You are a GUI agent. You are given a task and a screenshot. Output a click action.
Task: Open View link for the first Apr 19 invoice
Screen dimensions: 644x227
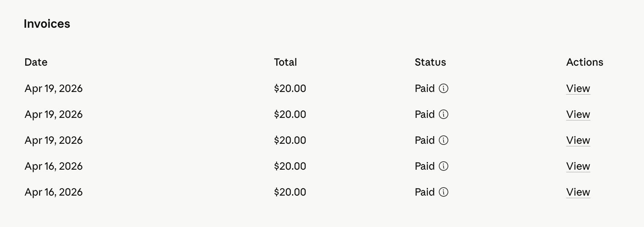pos(578,89)
